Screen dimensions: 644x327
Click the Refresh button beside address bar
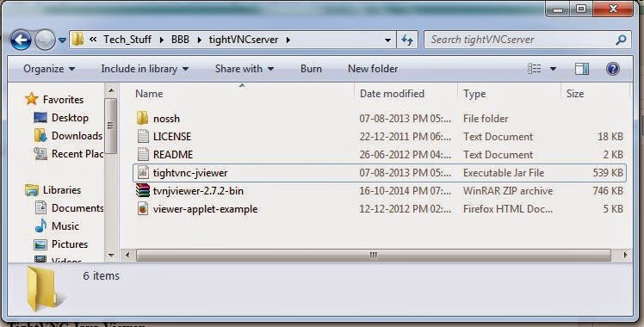click(x=407, y=40)
